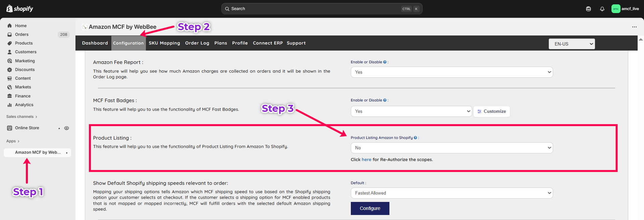
Task: Open the Order Log tab
Action: click(x=197, y=43)
